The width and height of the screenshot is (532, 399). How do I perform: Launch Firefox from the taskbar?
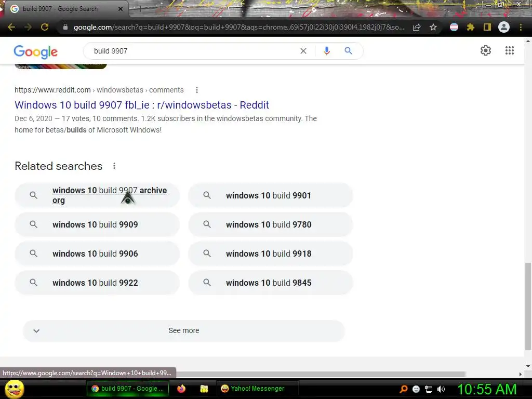tap(181, 389)
